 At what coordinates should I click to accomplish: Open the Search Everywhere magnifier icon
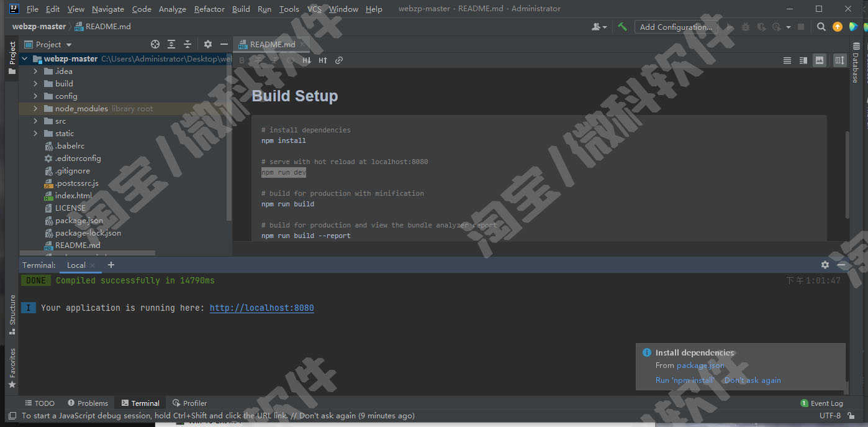[821, 27]
